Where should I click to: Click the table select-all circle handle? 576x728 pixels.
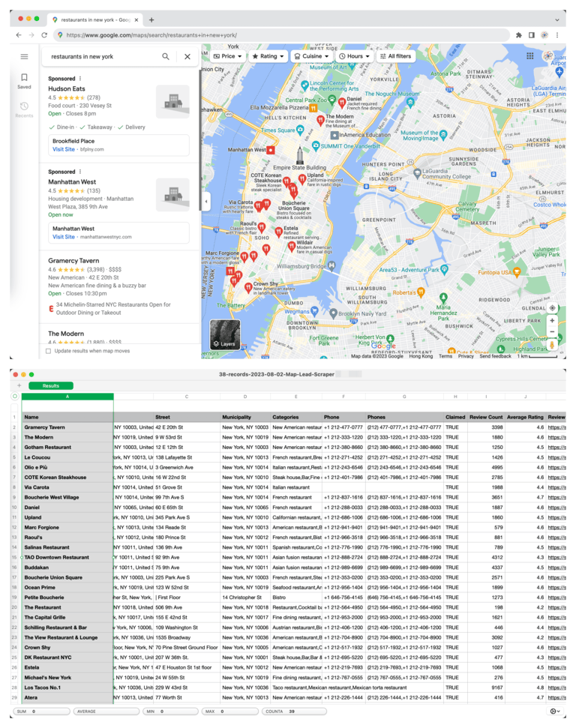click(x=15, y=397)
